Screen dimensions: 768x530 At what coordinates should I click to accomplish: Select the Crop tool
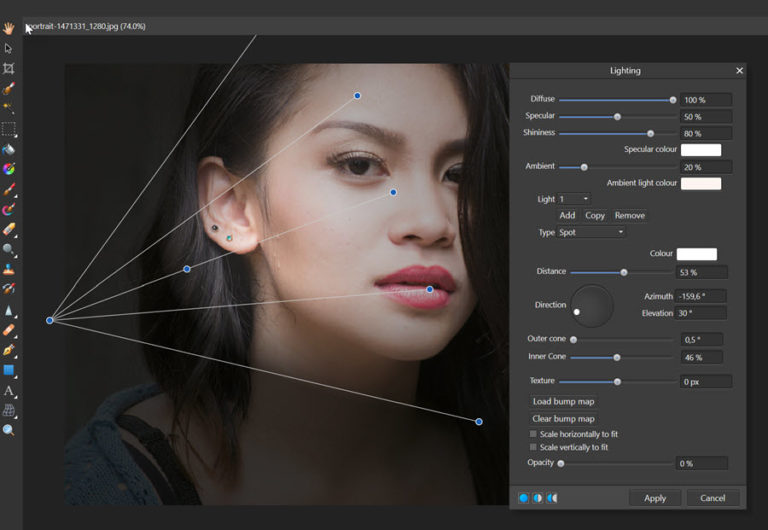point(8,68)
